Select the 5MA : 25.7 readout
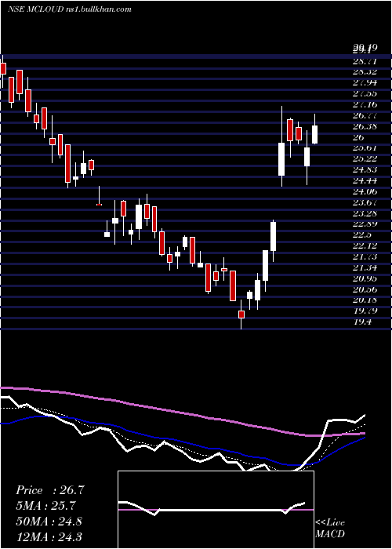This screenshot has width=392, height=549. pos(46,506)
